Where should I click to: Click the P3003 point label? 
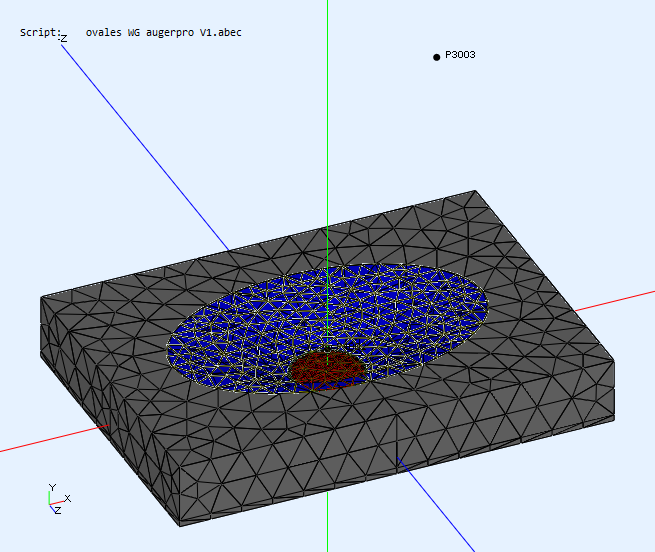click(460, 55)
